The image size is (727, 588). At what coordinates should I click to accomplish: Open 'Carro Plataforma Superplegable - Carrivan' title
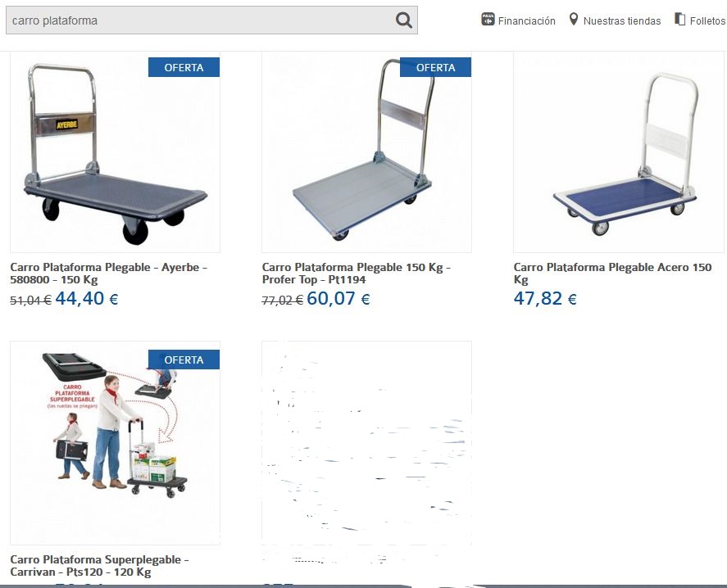point(99,566)
